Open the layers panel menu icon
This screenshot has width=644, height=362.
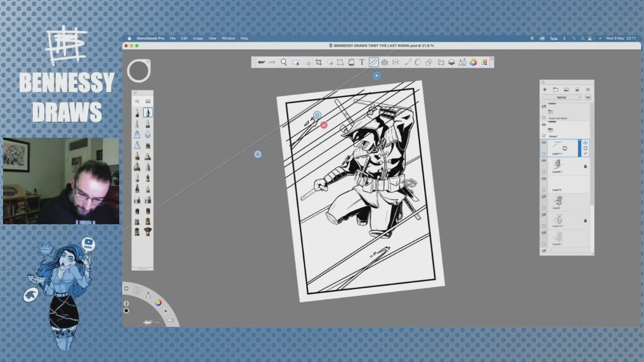click(588, 89)
